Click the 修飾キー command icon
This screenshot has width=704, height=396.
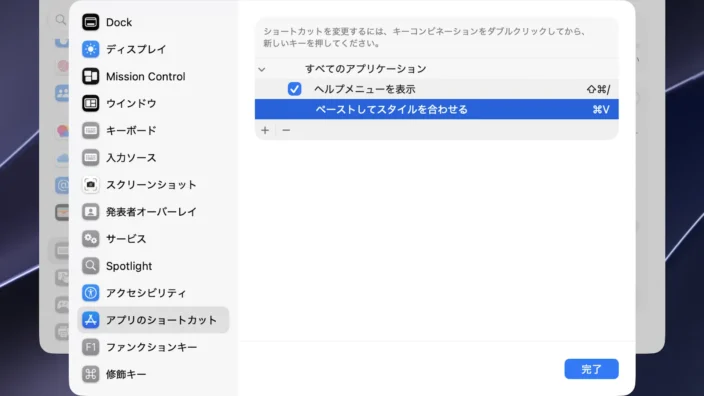coord(90,374)
